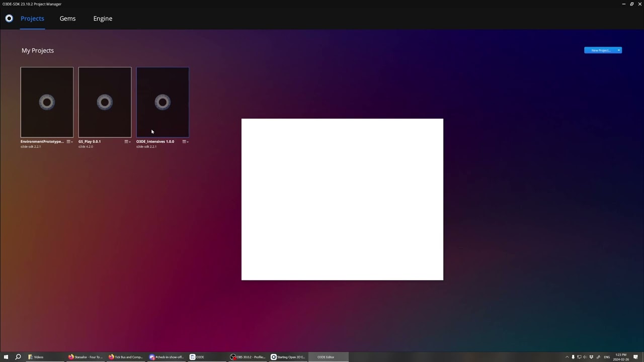Open the clock showing 1:23 PM
This screenshot has height=362, width=644.
point(622,357)
